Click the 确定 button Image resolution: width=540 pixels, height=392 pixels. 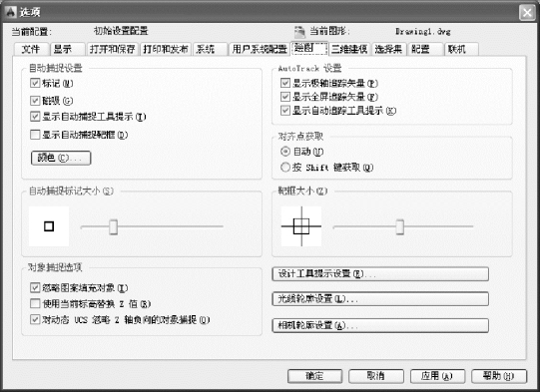pyautogui.click(x=314, y=376)
